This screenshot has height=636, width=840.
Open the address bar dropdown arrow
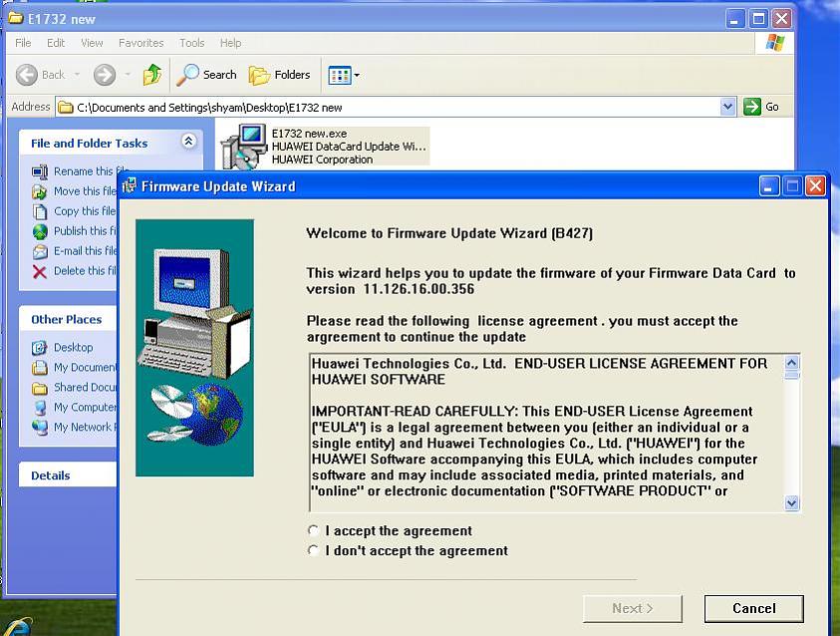727,107
